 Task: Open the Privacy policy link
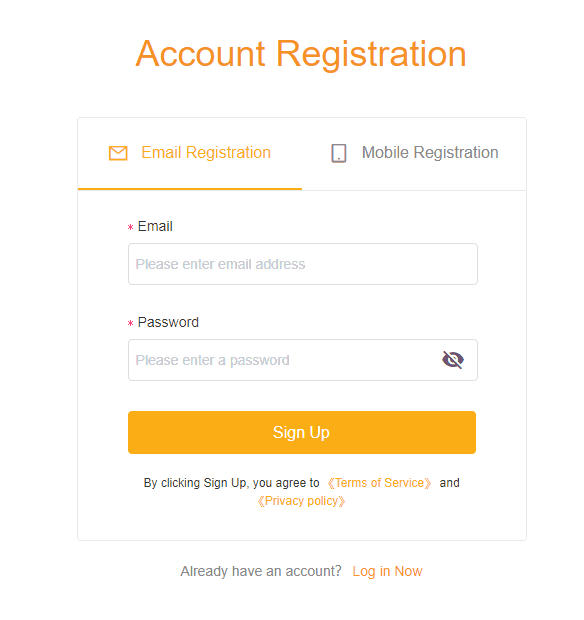coord(301,501)
